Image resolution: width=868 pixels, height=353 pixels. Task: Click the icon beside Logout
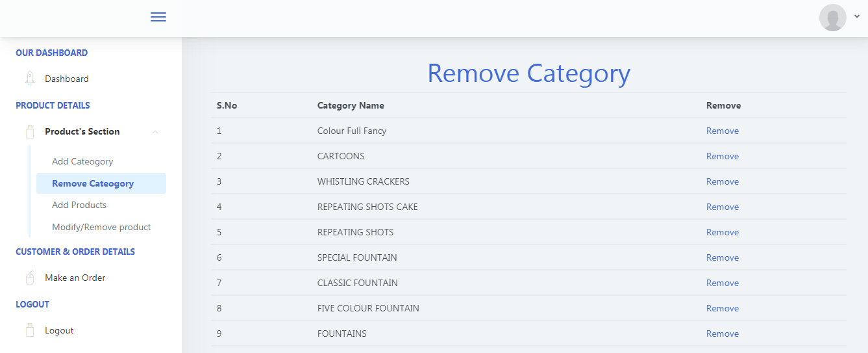(30, 330)
